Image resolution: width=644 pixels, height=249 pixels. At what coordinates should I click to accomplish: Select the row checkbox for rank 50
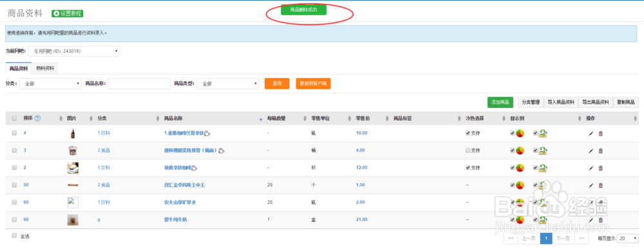tap(14, 185)
